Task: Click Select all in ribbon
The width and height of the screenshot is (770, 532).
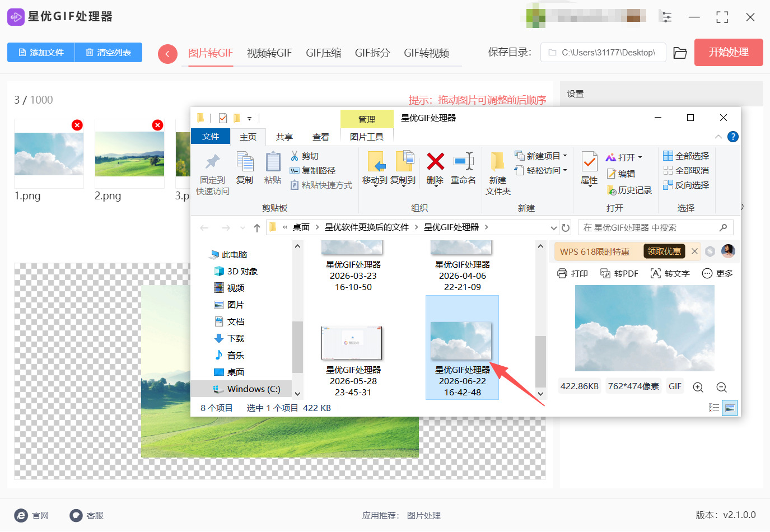Action: click(x=686, y=156)
